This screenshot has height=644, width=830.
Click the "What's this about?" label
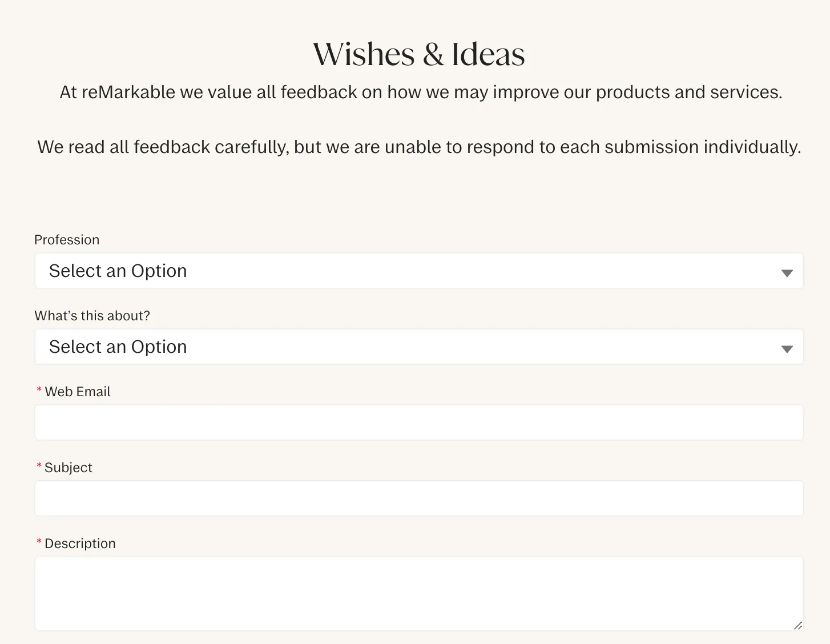[92, 315]
